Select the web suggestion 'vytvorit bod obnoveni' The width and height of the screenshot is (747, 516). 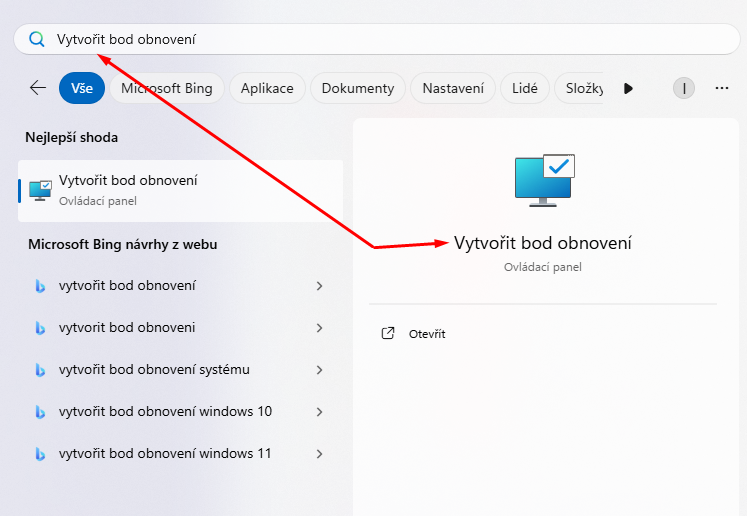(127, 328)
